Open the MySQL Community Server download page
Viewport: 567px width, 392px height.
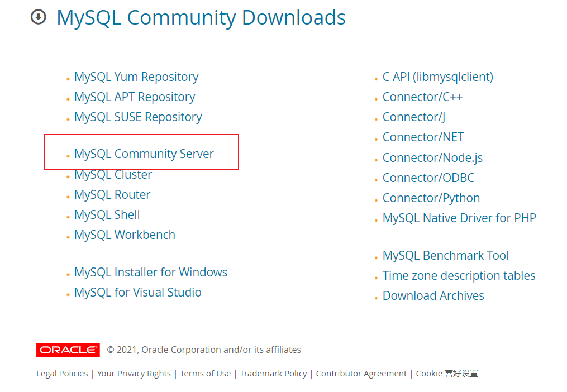(144, 154)
